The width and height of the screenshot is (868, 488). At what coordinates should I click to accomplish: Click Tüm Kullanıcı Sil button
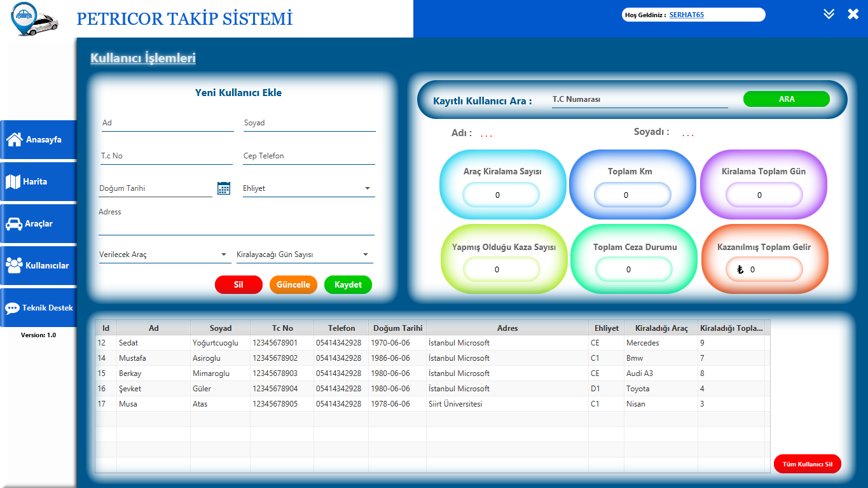(807, 464)
